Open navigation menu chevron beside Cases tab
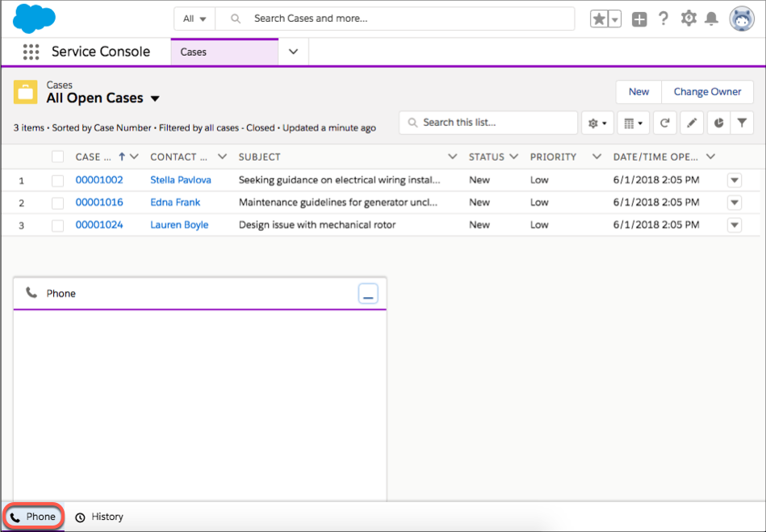This screenshot has width=766, height=532. point(293,52)
